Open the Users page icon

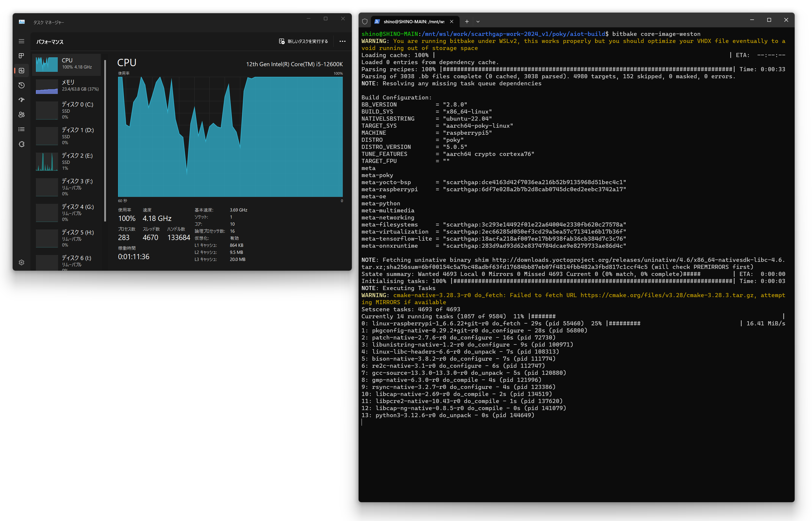[21, 115]
